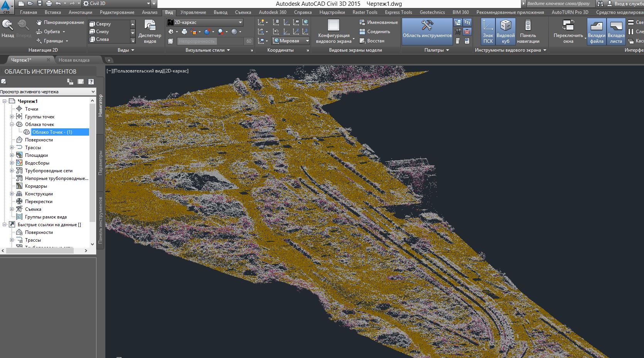Click the viewport label Пользовательский вид
The height and width of the screenshot is (358, 644).
click(139, 71)
